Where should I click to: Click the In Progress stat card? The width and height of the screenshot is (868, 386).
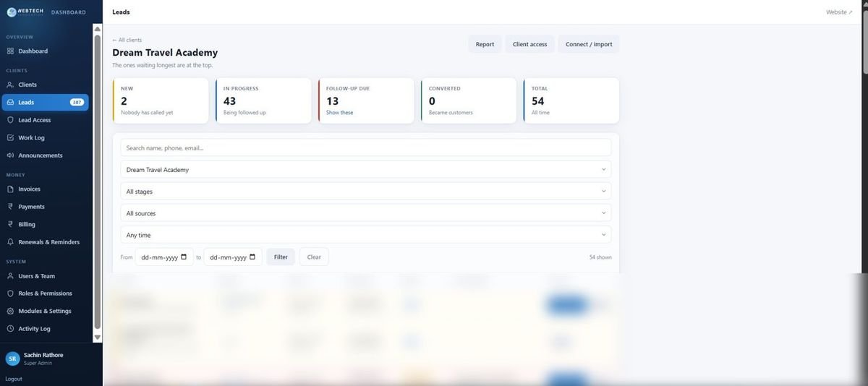tap(263, 100)
